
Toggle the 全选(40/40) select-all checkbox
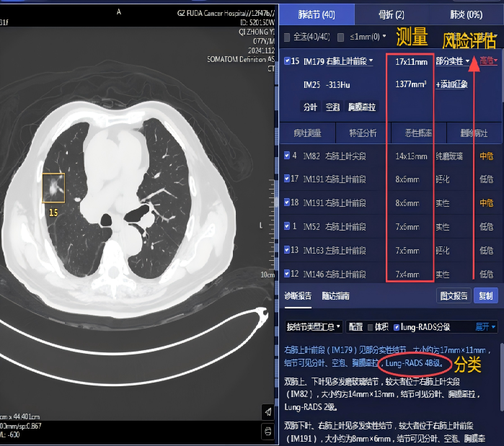[288, 37]
